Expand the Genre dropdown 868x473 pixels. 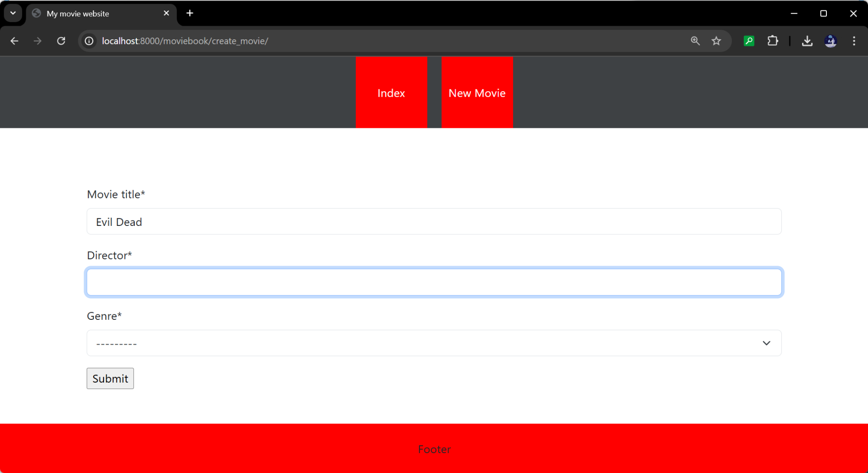point(434,343)
